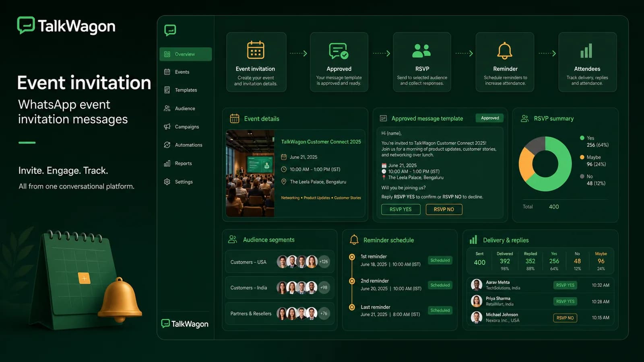Image resolution: width=644 pixels, height=362 pixels.
Task: Select Audience in the sidebar
Action: 186,109
